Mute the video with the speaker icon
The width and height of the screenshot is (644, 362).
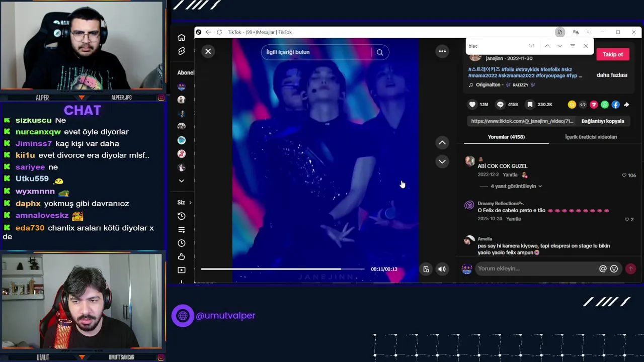[442, 269]
